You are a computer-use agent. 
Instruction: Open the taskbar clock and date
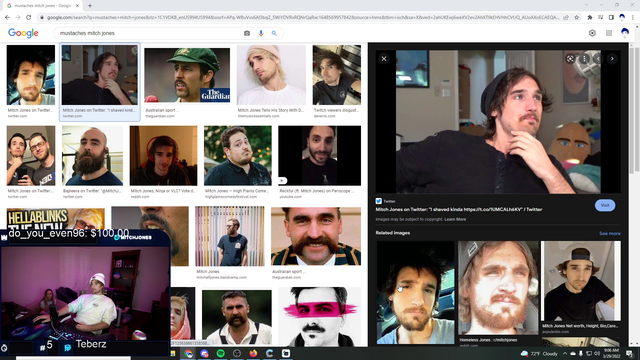tap(611, 353)
